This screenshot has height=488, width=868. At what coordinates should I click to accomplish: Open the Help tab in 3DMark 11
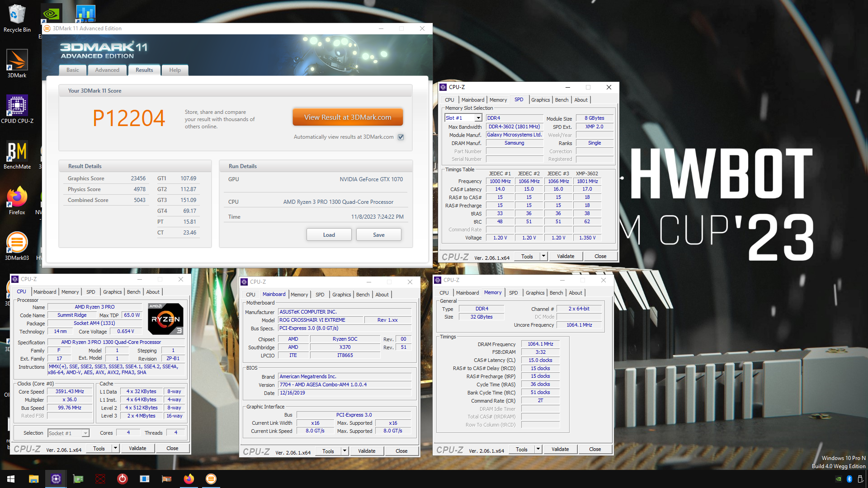tap(175, 70)
